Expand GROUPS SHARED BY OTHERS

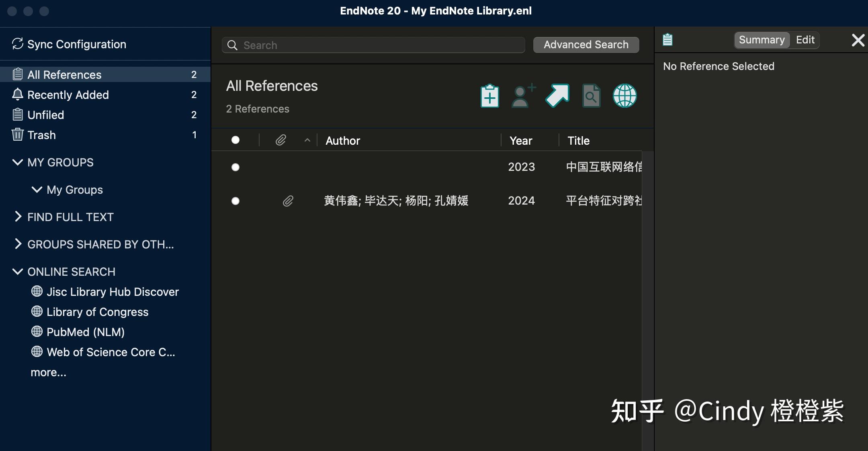pos(18,244)
